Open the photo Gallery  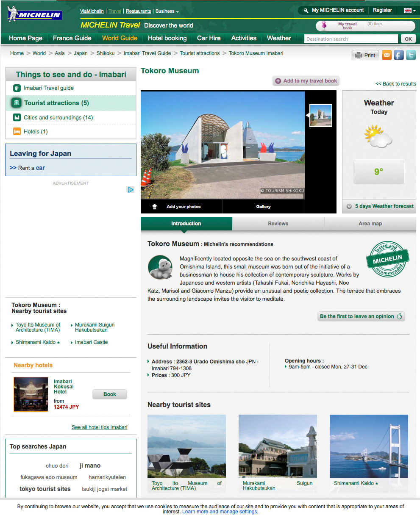pyautogui.click(x=263, y=206)
